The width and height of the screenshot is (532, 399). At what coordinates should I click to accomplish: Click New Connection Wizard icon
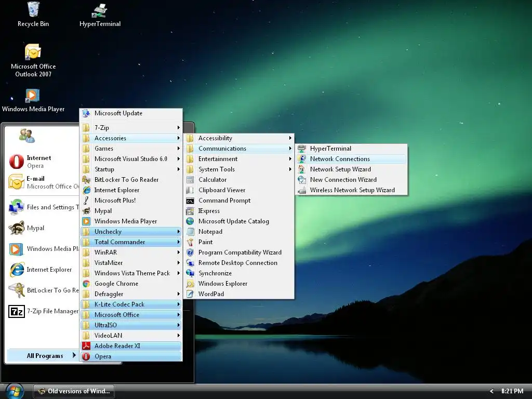[302, 180]
